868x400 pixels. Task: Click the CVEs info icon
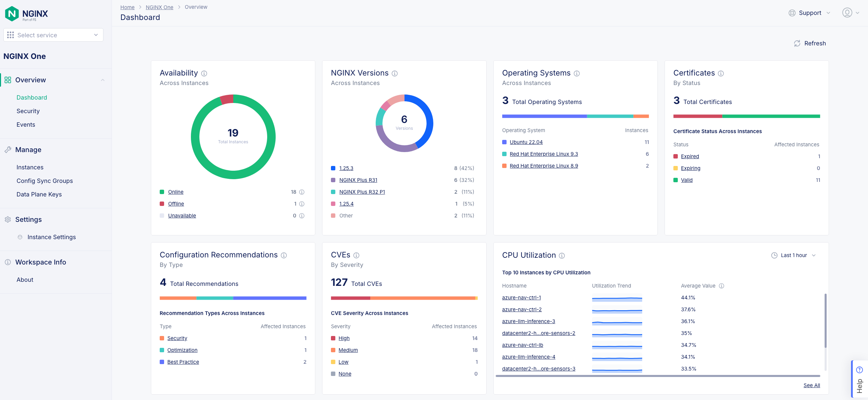click(x=356, y=255)
